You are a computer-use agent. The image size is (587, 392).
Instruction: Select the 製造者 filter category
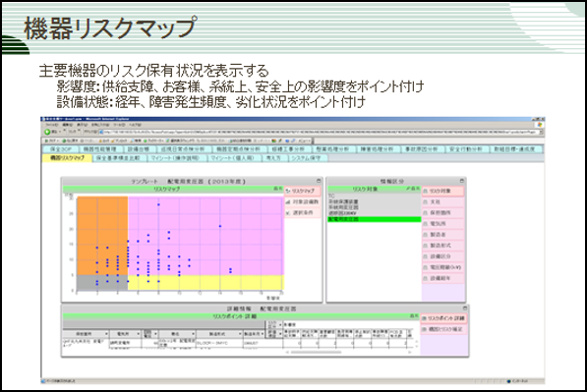[x=442, y=235]
